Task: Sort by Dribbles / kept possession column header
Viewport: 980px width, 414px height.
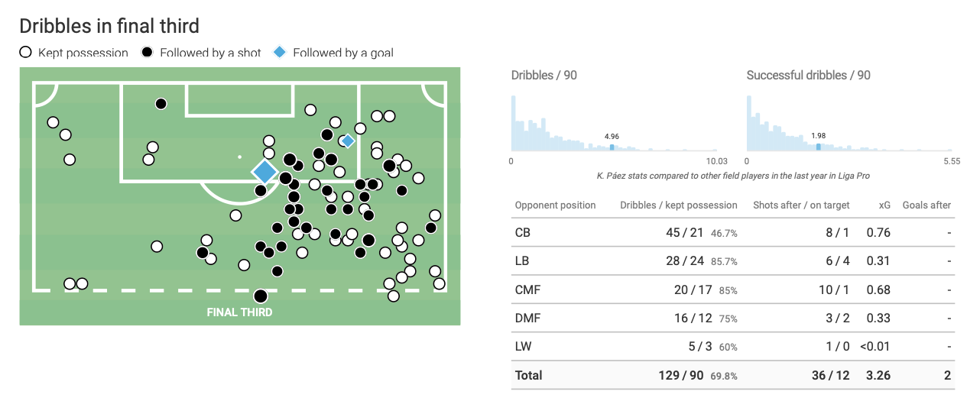Action: (x=678, y=205)
